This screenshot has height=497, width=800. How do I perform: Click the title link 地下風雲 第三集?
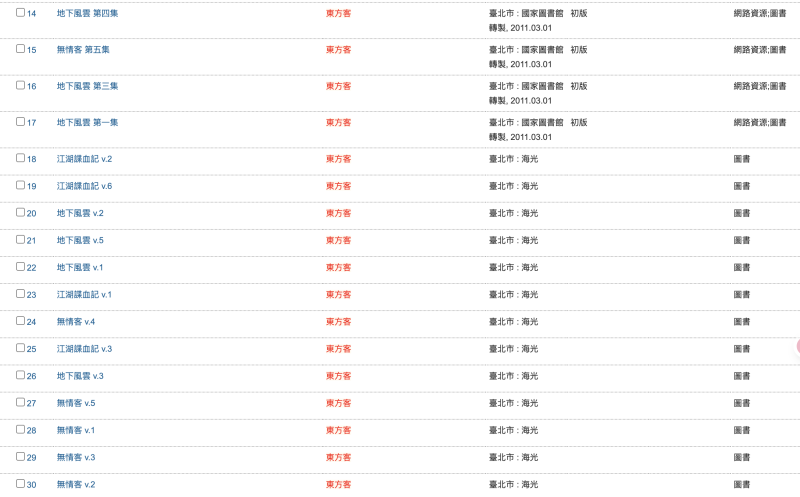[87, 86]
